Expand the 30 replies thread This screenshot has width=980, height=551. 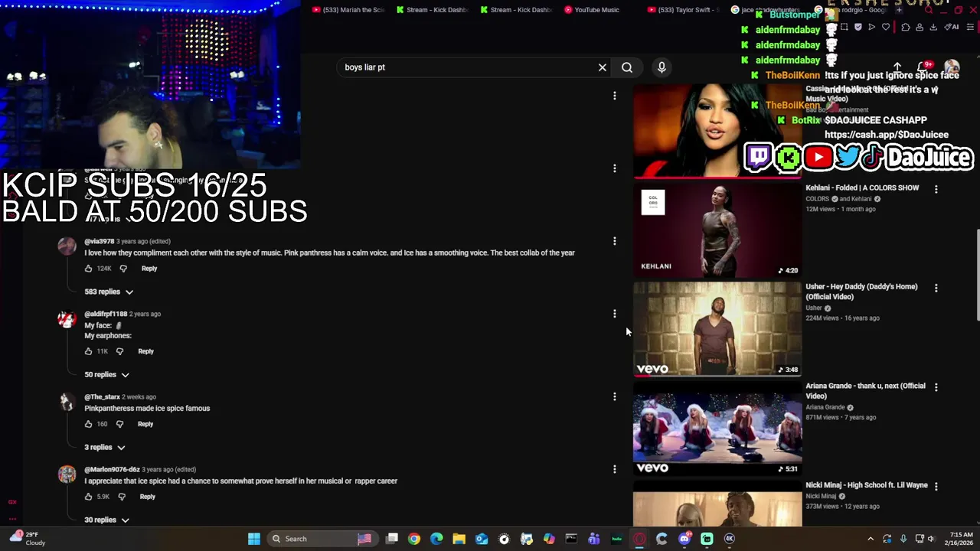coord(106,520)
